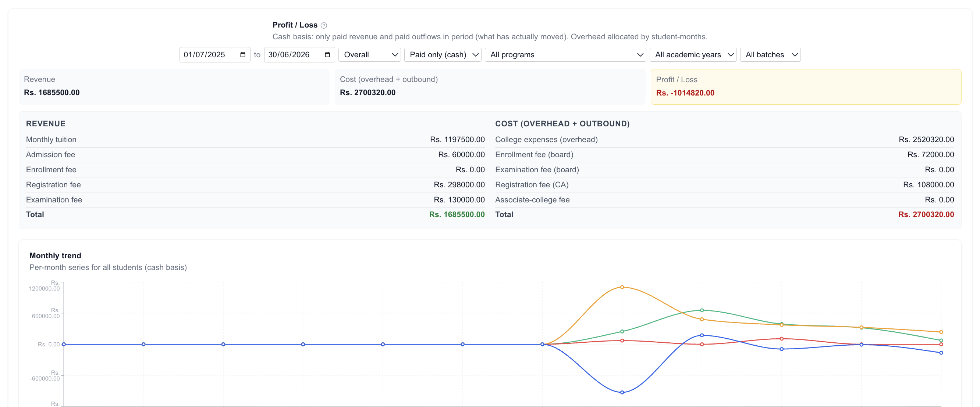Screen dimensions: 980x407
Task: Click the Cost (overhead + outbound) summary card
Action: [x=490, y=87]
